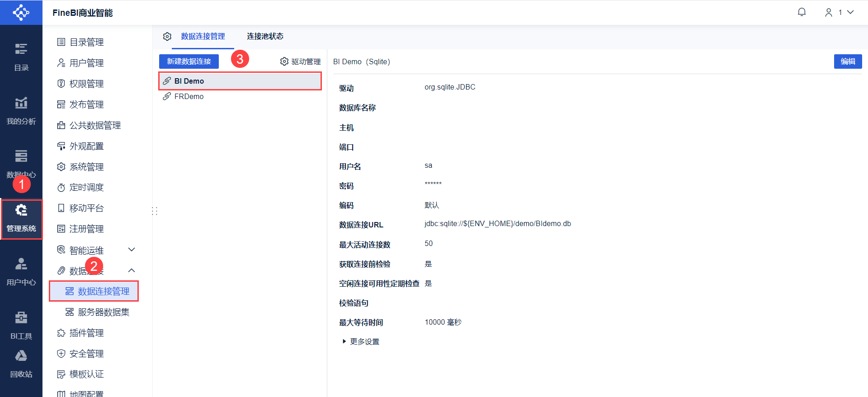868x397 pixels.
Task: Open the 目录 sidebar section
Action: coord(21,57)
